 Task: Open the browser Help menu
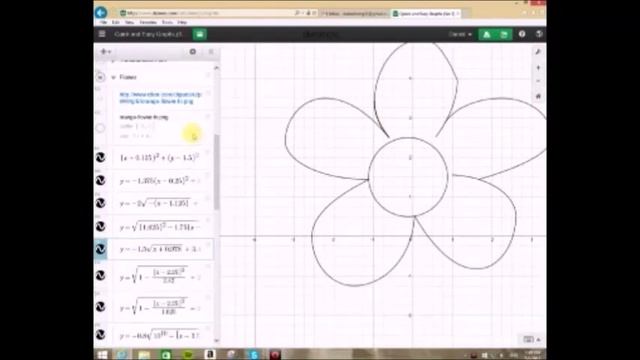coord(182,22)
